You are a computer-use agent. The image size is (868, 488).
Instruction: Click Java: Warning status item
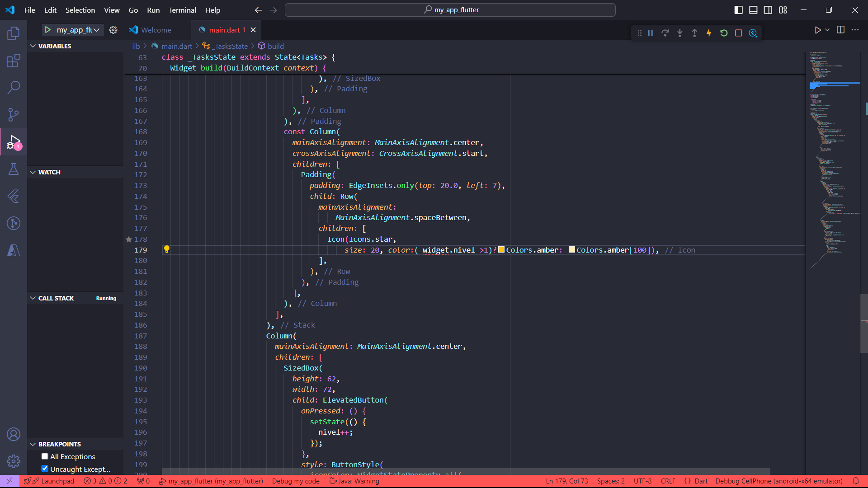click(354, 481)
